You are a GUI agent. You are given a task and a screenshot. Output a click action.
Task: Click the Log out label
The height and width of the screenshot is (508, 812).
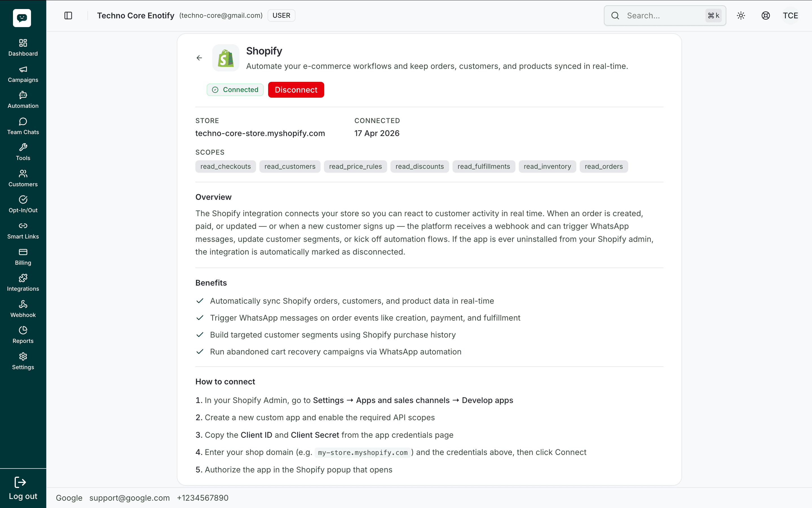pos(23,496)
